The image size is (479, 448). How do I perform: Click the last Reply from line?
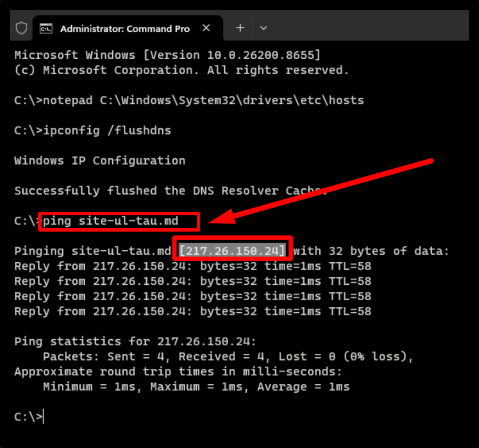pyautogui.click(x=193, y=311)
